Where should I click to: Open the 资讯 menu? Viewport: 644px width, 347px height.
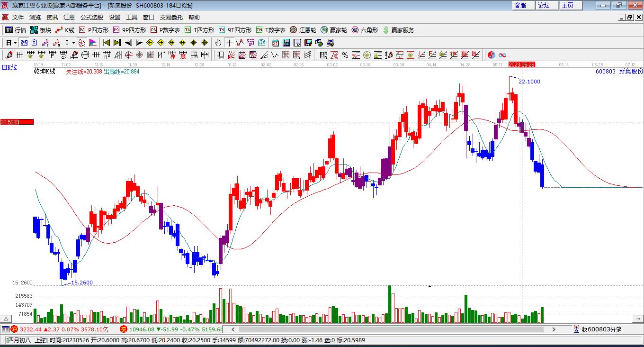(52, 18)
